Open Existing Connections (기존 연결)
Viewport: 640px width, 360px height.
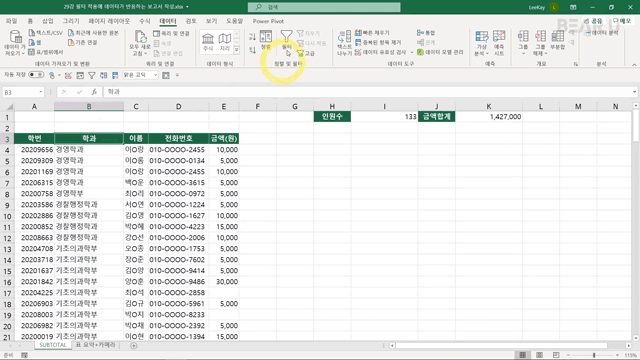click(83, 42)
